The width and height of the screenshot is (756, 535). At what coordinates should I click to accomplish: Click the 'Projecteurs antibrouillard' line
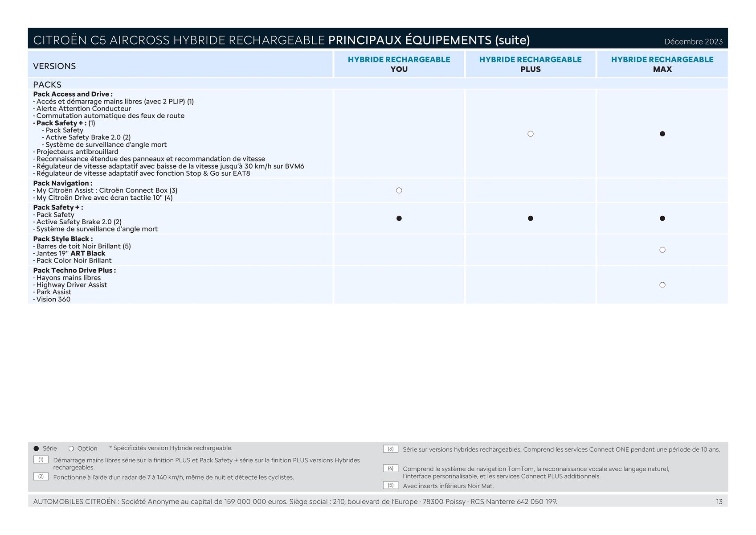click(76, 152)
